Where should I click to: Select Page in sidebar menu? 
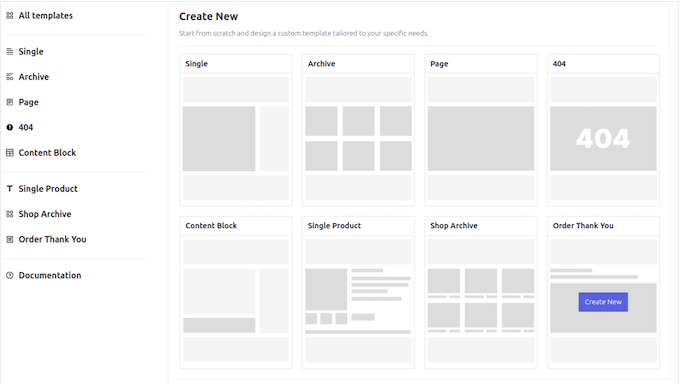coord(28,102)
